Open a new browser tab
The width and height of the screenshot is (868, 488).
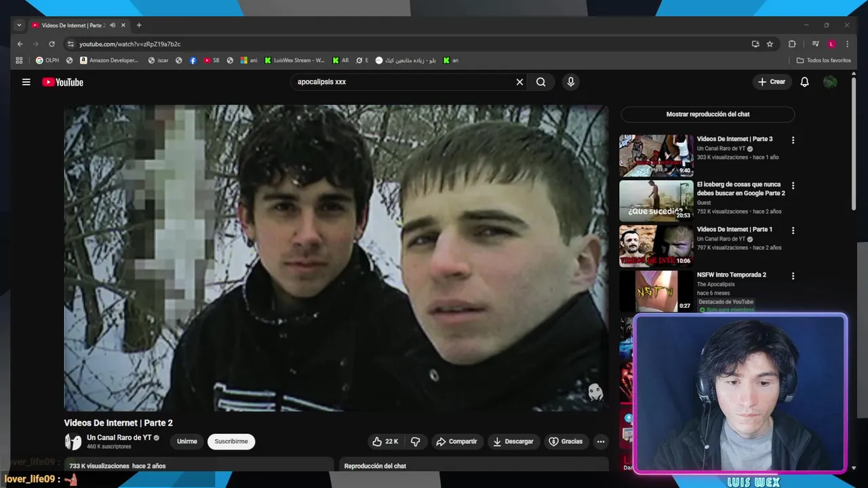point(139,25)
